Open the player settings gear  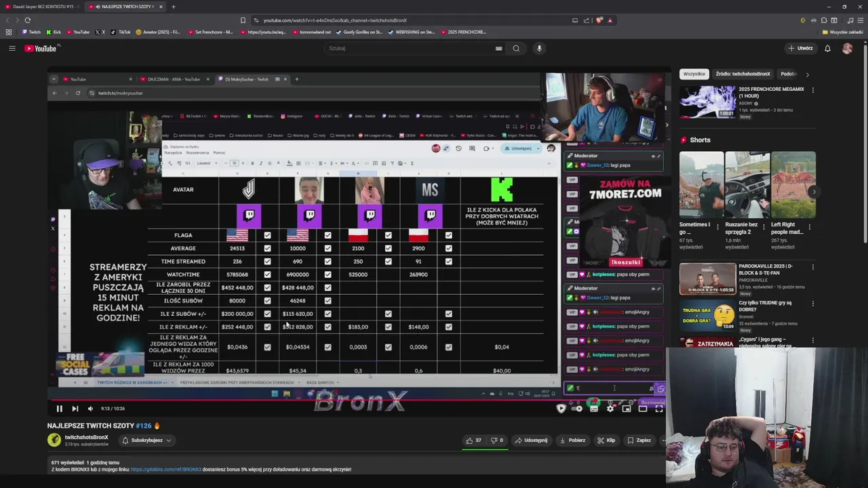click(610, 409)
